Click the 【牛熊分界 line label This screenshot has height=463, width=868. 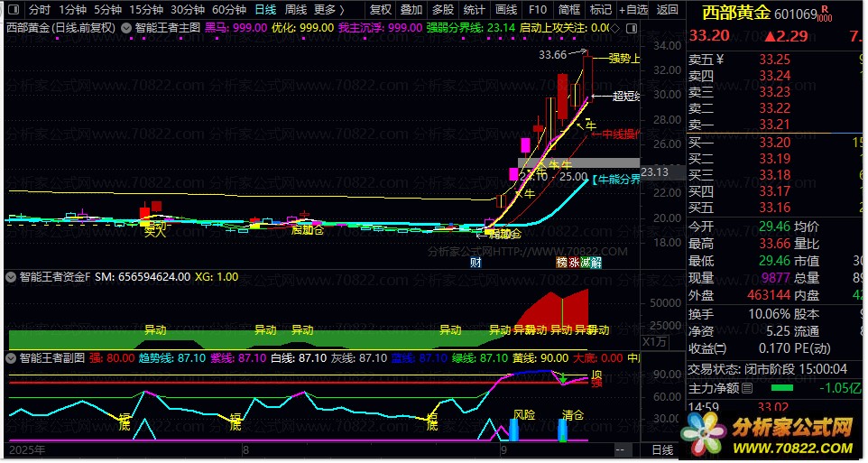(x=615, y=180)
